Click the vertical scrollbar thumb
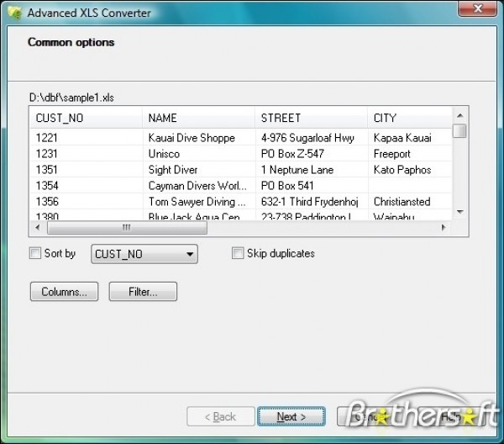 pyautogui.click(x=459, y=131)
